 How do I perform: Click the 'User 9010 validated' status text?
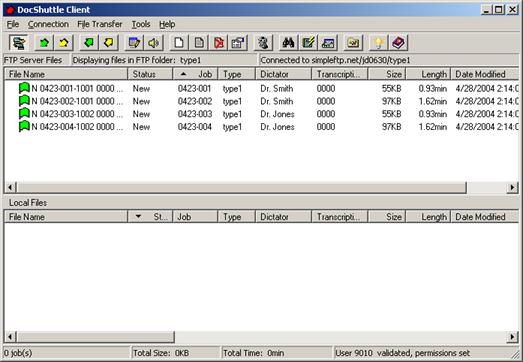[402, 353]
